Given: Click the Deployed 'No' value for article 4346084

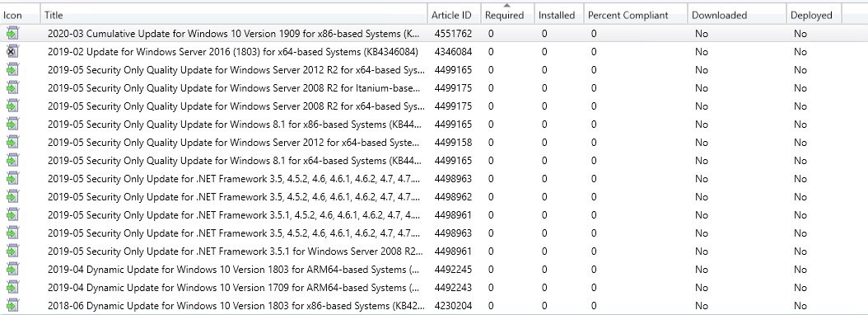Looking at the screenshot, I should tap(800, 52).
